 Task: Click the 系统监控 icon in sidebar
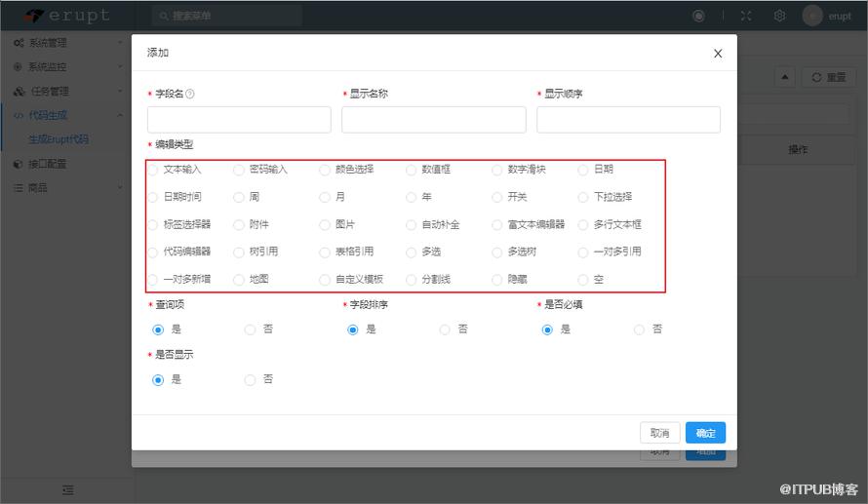(x=18, y=67)
